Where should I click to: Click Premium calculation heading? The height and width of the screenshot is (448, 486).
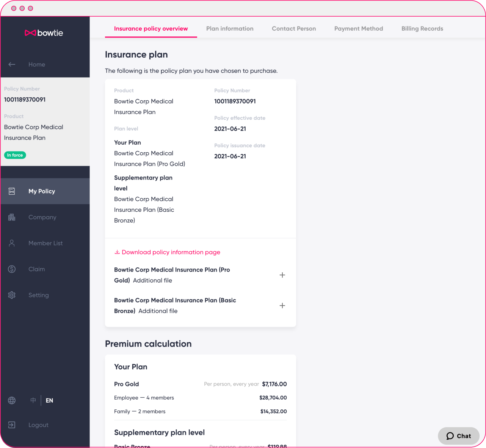(x=148, y=344)
